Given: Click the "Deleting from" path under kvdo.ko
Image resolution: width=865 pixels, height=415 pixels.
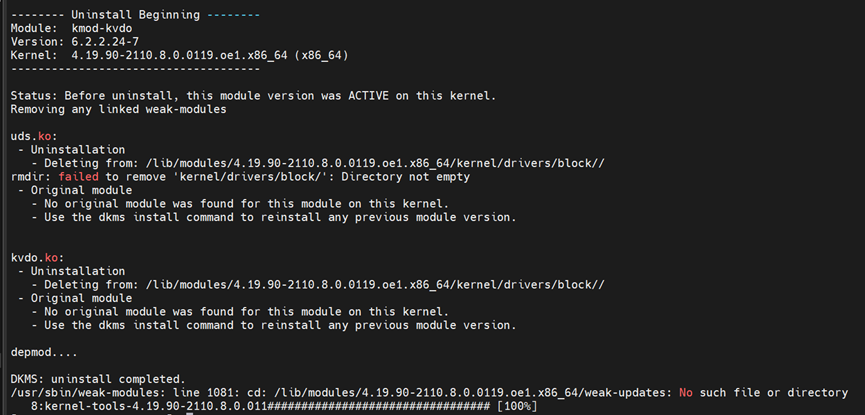Looking at the screenshot, I should click(x=369, y=284).
